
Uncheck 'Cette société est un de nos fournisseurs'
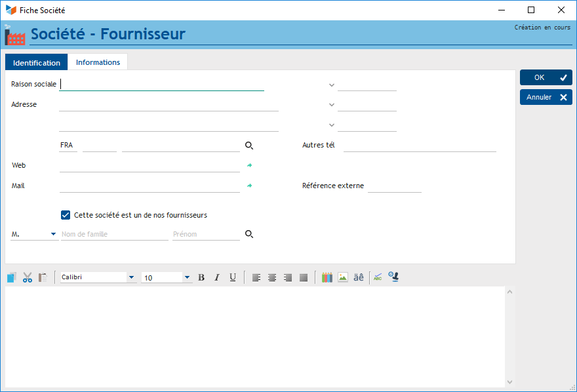coord(66,215)
